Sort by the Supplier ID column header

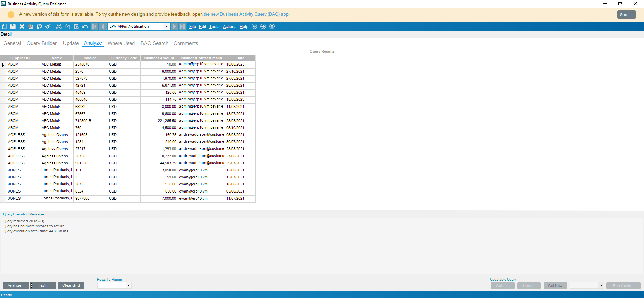20,58
